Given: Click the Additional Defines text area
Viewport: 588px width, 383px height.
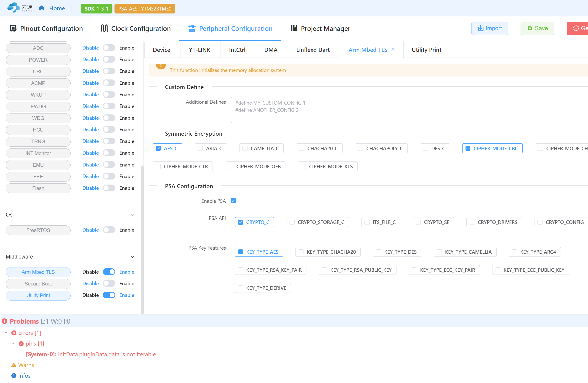Looking at the screenshot, I should pyautogui.click(x=409, y=110).
